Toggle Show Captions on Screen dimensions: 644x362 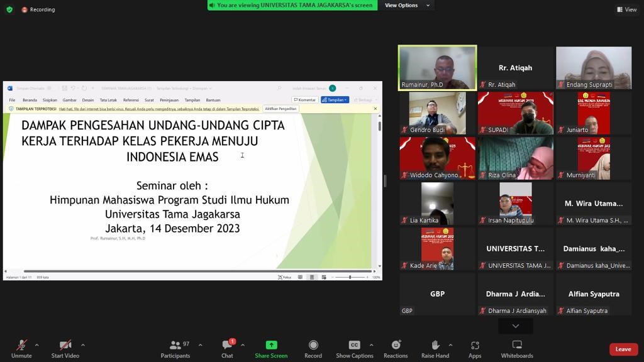[x=354, y=349]
